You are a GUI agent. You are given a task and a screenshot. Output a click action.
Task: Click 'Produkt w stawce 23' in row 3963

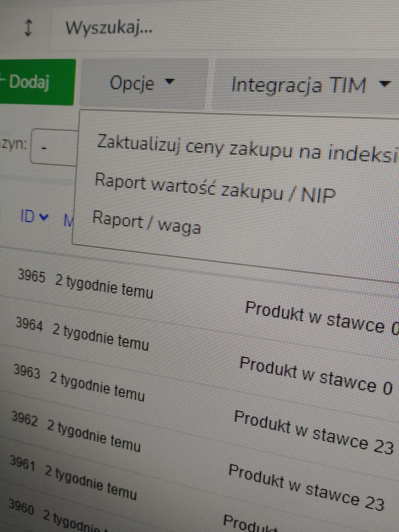[x=314, y=432]
